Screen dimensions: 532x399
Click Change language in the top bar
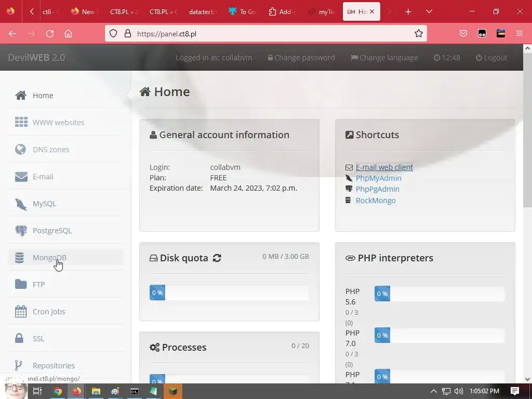click(x=384, y=58)
